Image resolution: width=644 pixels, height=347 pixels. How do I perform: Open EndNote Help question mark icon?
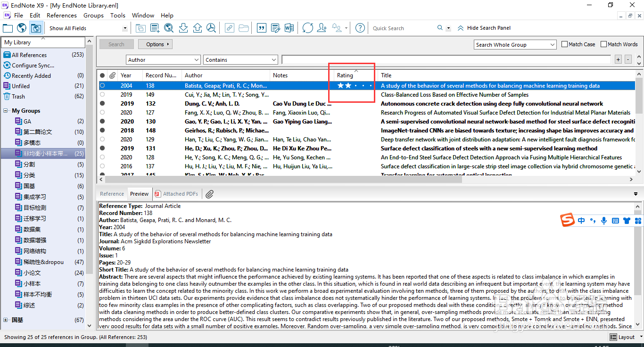[360, 28]
